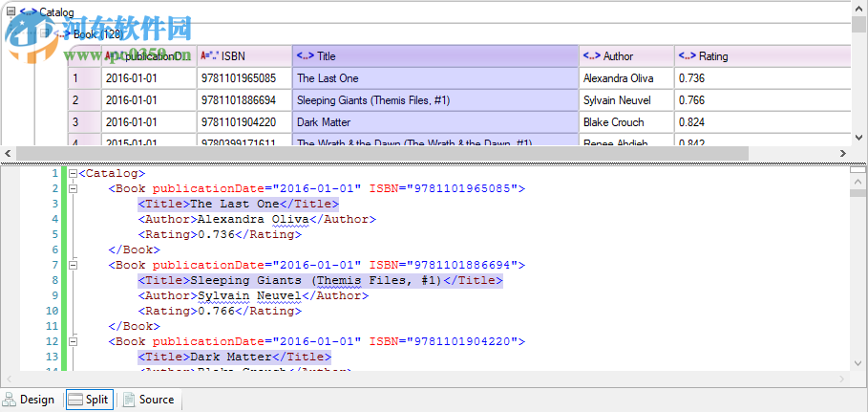868x412 pixels.
Task: Click the Title column element icon
Action: point(305,56)
